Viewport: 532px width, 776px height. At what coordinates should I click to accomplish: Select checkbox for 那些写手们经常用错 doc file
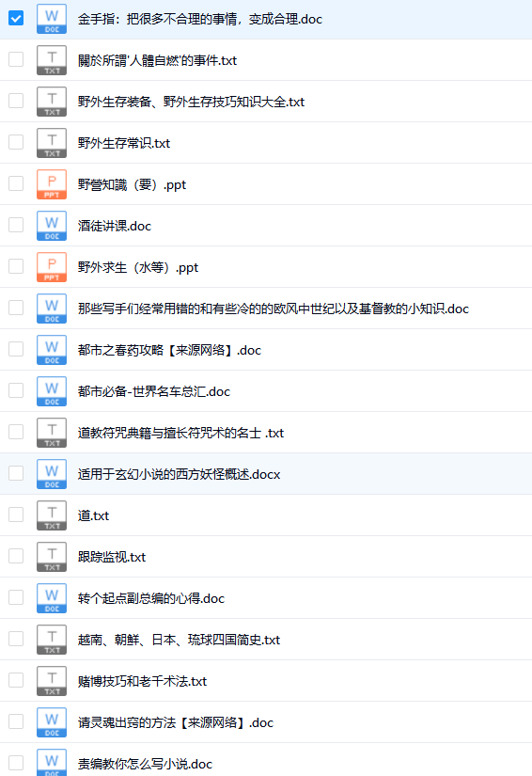16,308
